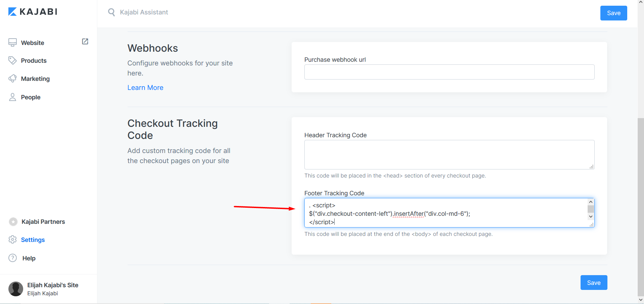
Task: Click the Header Tracking Code resize handle
Action: pos(592,167)
